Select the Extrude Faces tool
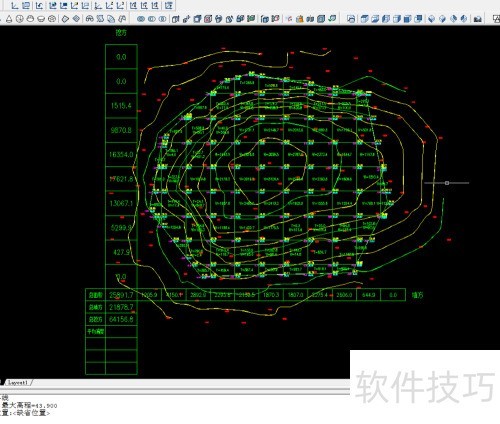The image size is (500, 424). coord(175,19)
